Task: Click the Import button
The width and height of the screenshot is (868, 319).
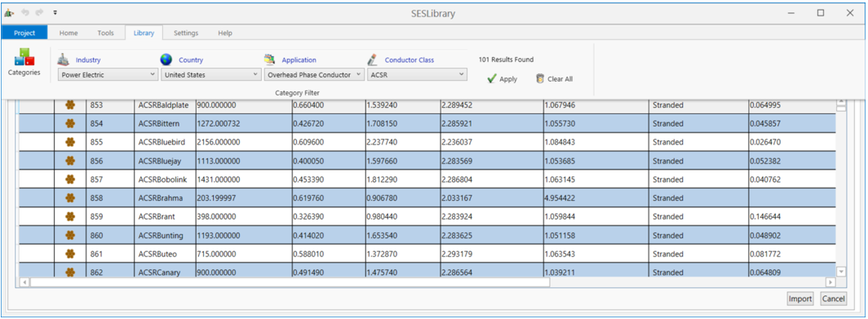Action: point(800,299)
